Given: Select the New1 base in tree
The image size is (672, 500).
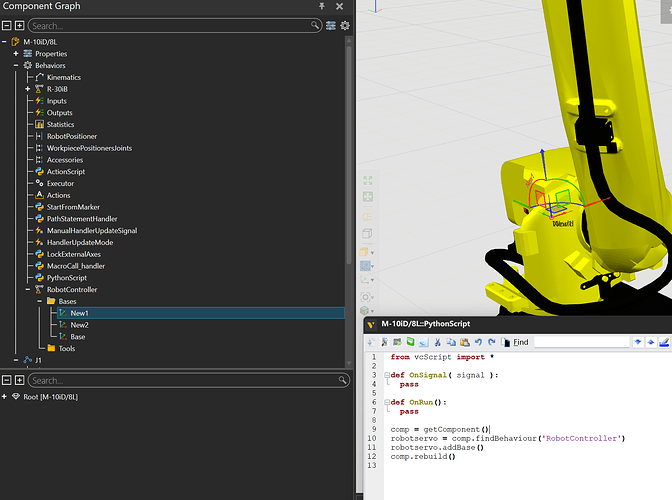Looking at the screenshot, I should click(79, 313).
